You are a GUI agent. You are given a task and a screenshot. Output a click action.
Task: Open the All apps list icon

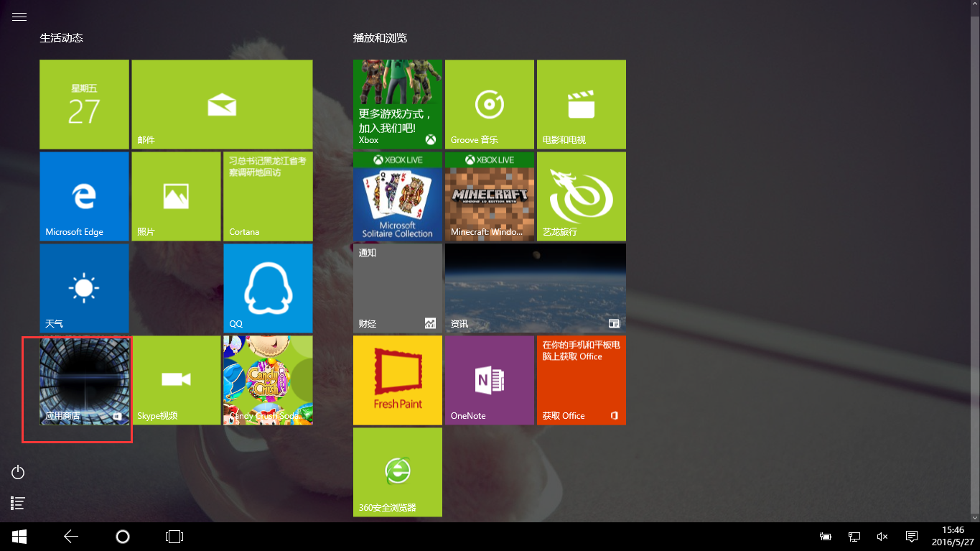point(19,504)
